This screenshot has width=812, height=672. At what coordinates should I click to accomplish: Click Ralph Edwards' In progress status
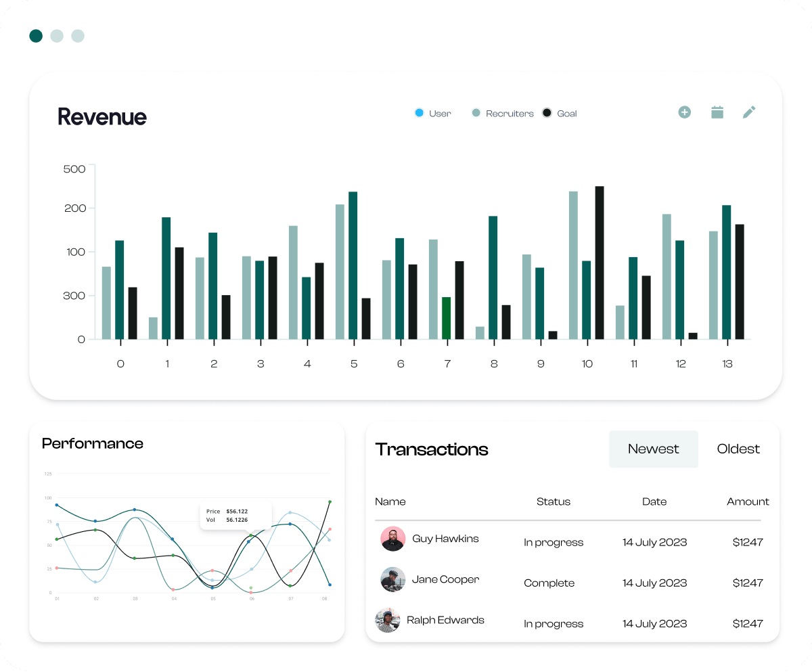pyautogui.click(x=554, y=623)
